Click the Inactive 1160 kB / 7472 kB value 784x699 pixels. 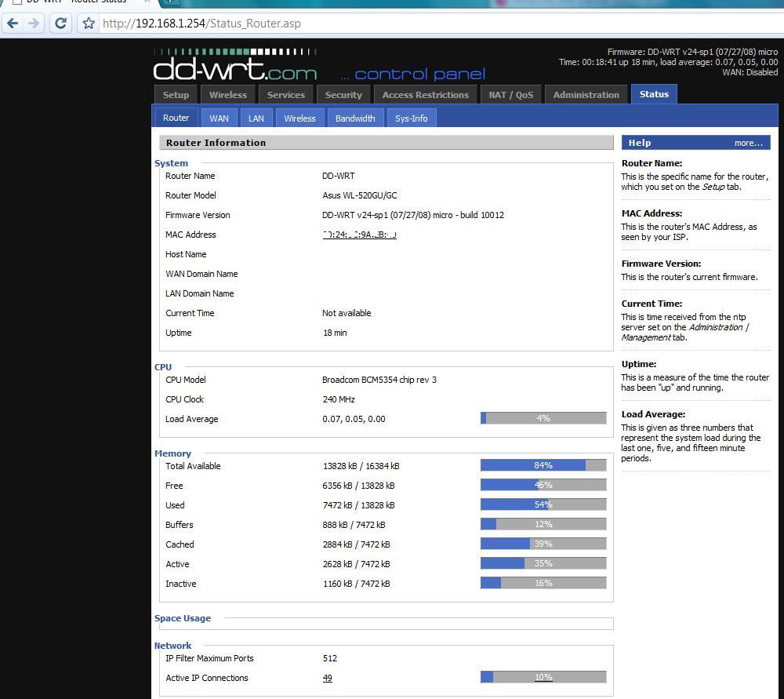(356, 584)
